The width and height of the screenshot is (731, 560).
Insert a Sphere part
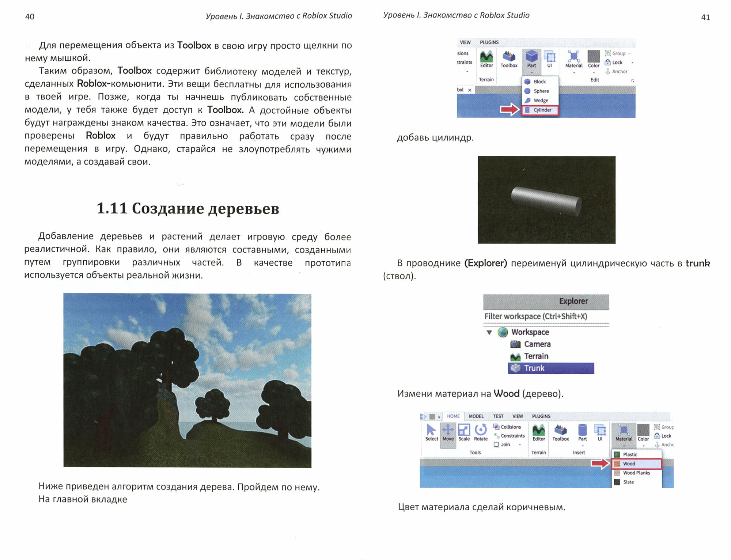pos(540,91)
